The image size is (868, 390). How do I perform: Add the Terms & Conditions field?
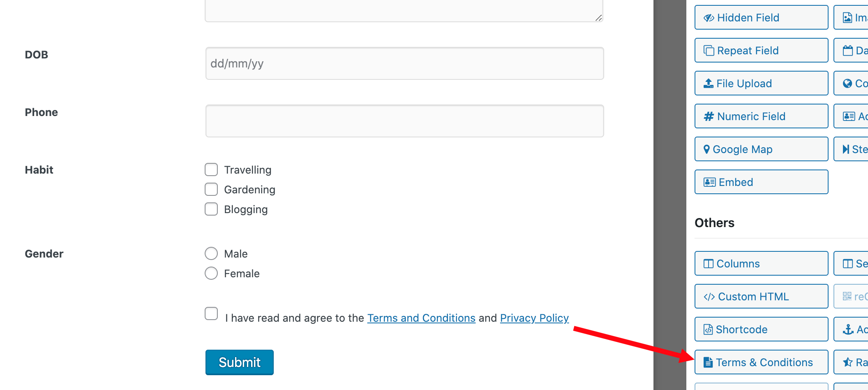pos(761,362)
